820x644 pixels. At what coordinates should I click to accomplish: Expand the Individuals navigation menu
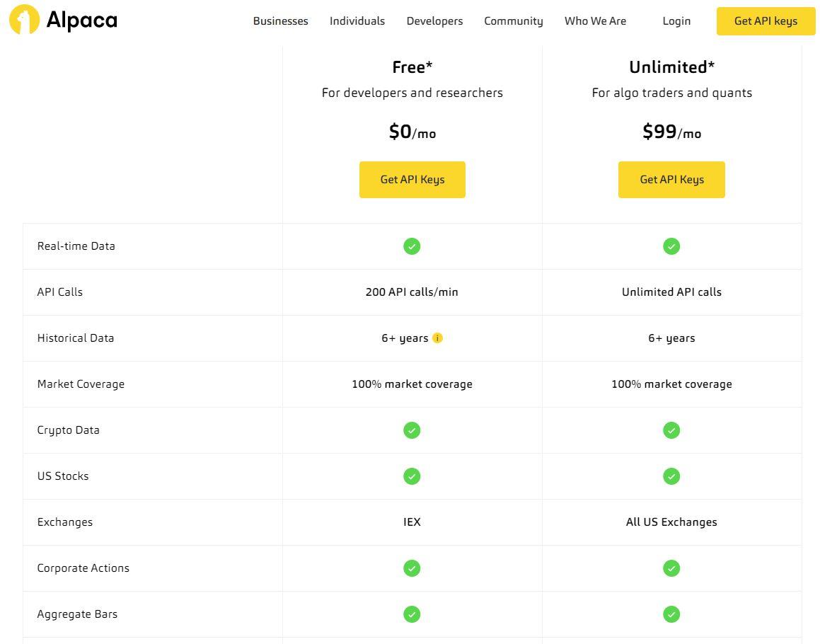(357, 21)
